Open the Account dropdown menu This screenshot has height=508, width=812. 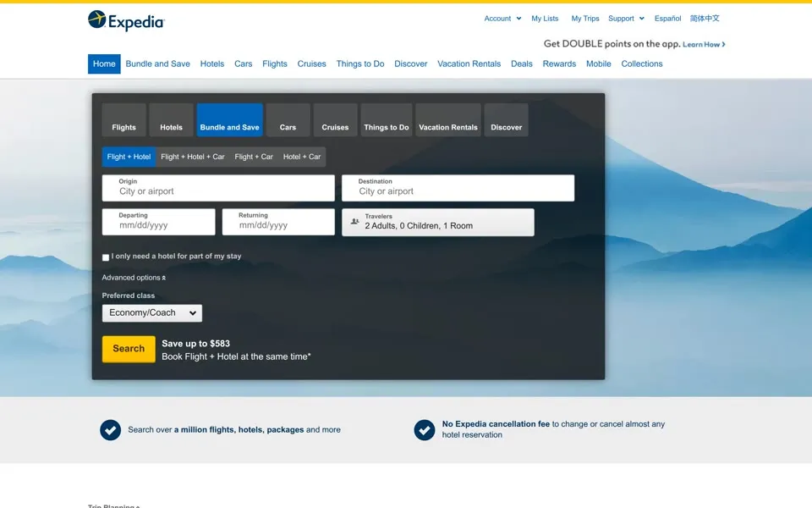502,18
